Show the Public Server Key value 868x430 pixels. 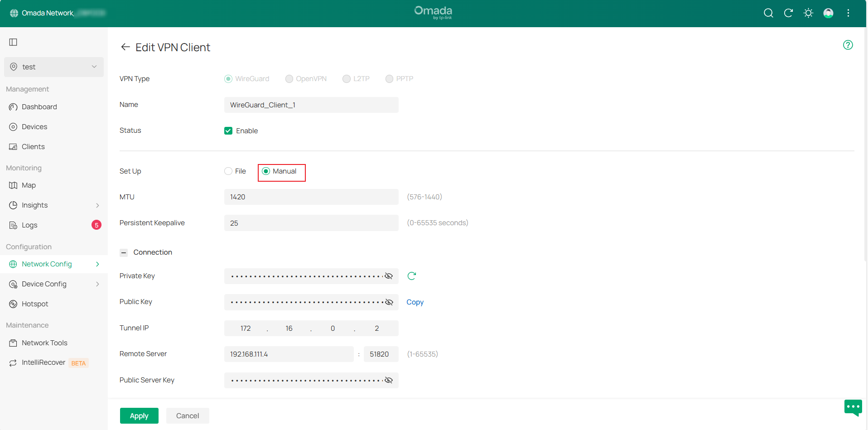(x=389, y=380)
